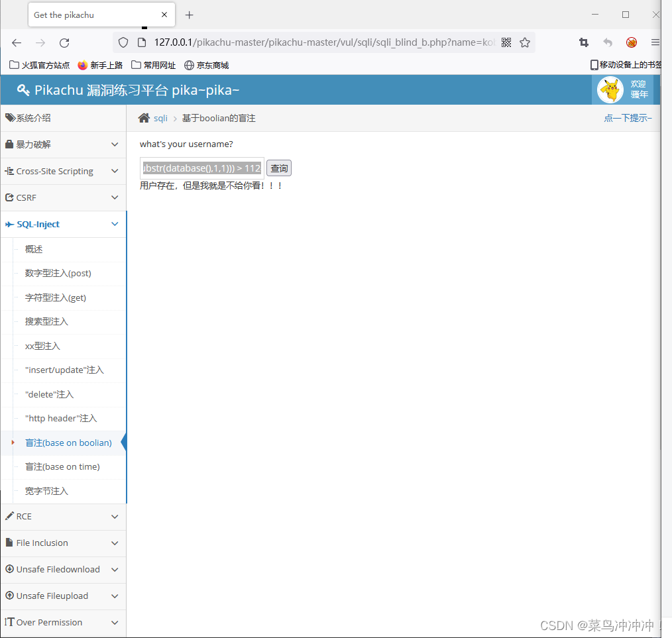The width and height of the screenshot is (672, 638).
Task: Open "delete"注入 submenu item
Action: [49, 394]
